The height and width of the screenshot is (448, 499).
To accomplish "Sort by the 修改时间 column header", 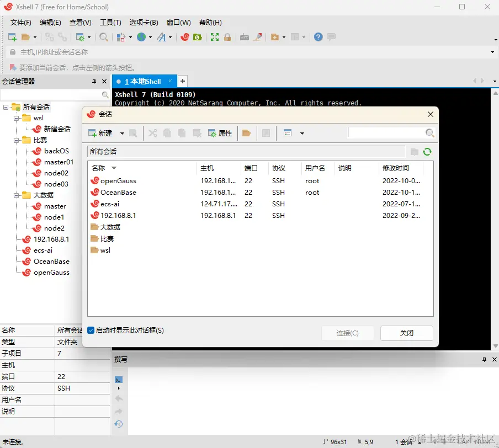I will 402,168.
